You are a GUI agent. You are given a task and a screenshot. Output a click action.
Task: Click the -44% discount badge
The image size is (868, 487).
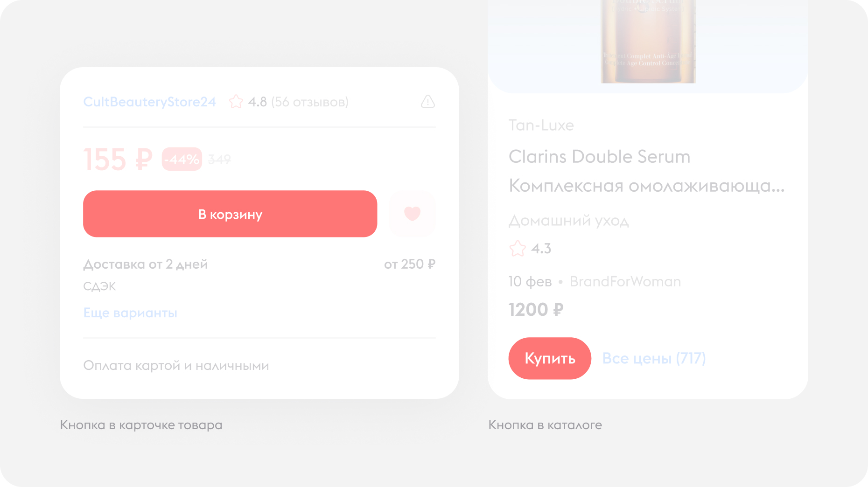click(182, 159)
